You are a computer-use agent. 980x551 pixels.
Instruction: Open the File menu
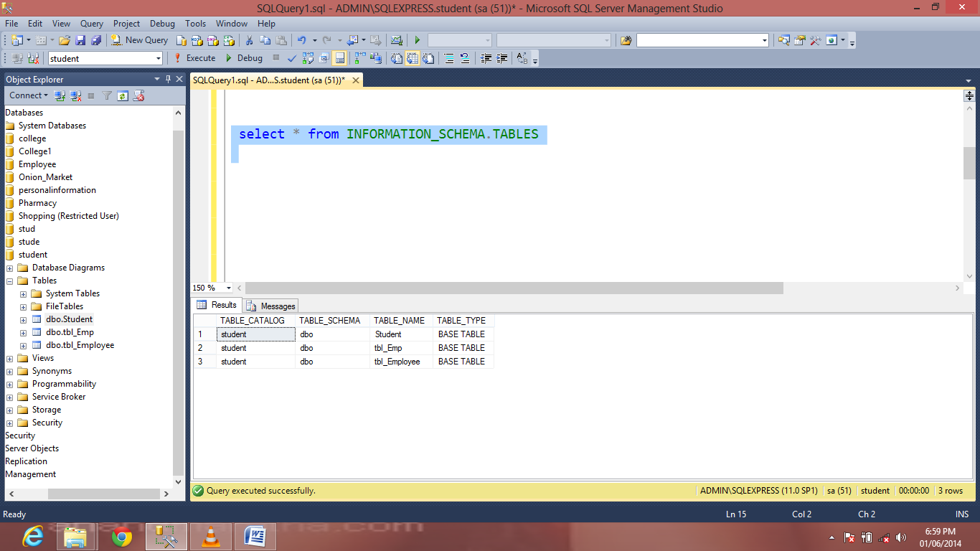tap(11, 24)
